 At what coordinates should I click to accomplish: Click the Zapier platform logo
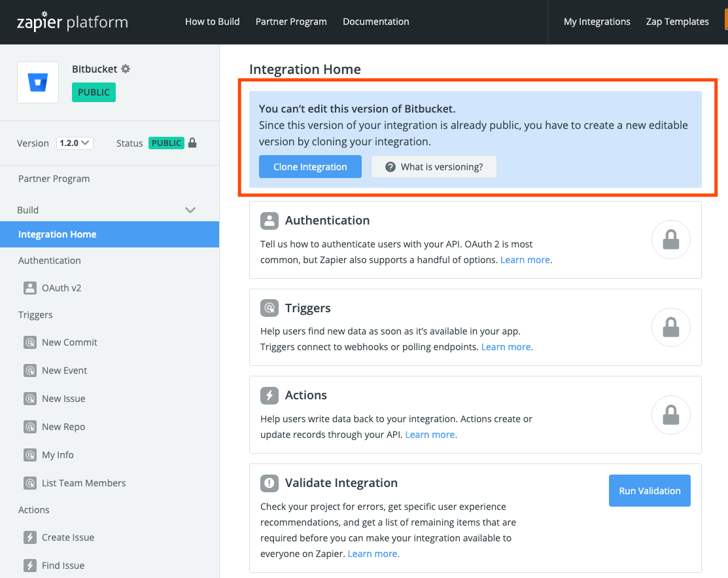coord(73,22)
